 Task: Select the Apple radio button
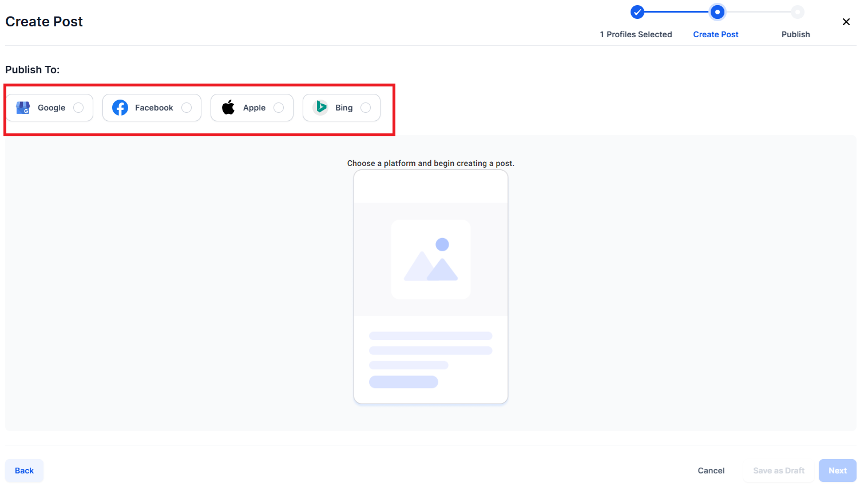click(279, 108)
